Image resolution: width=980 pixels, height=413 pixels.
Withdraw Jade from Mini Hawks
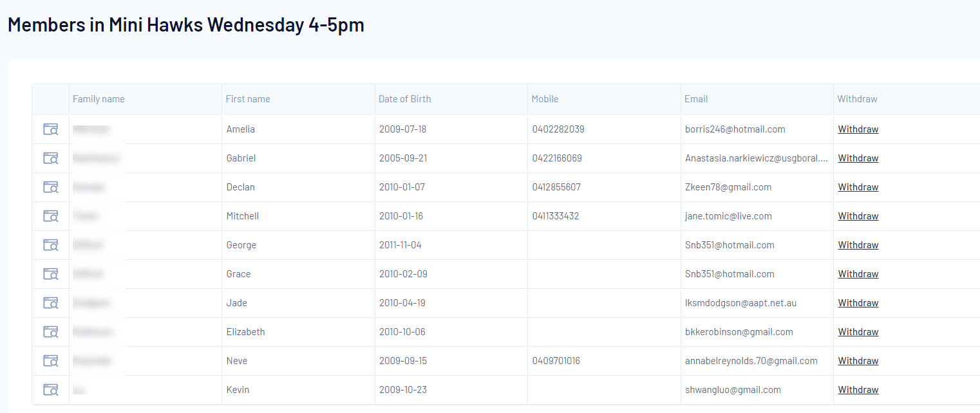858,303
